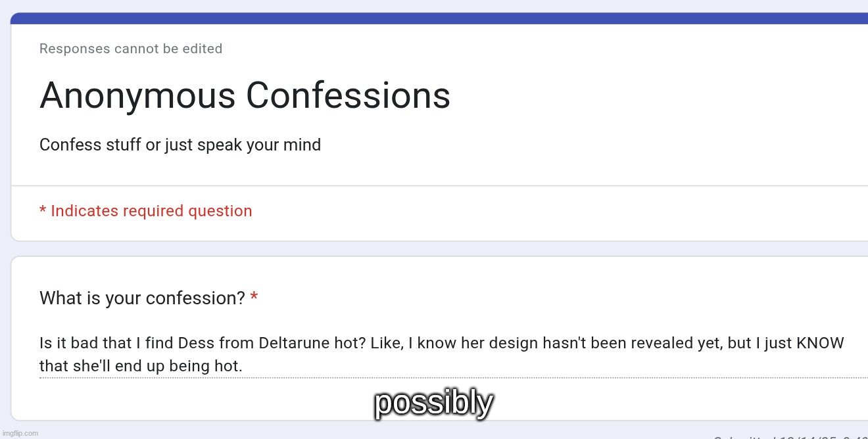This screenshot has width=868, height=439.
Task: Click the 'Confess stuff or just speak your mind' description
Action: coord(180,145)
